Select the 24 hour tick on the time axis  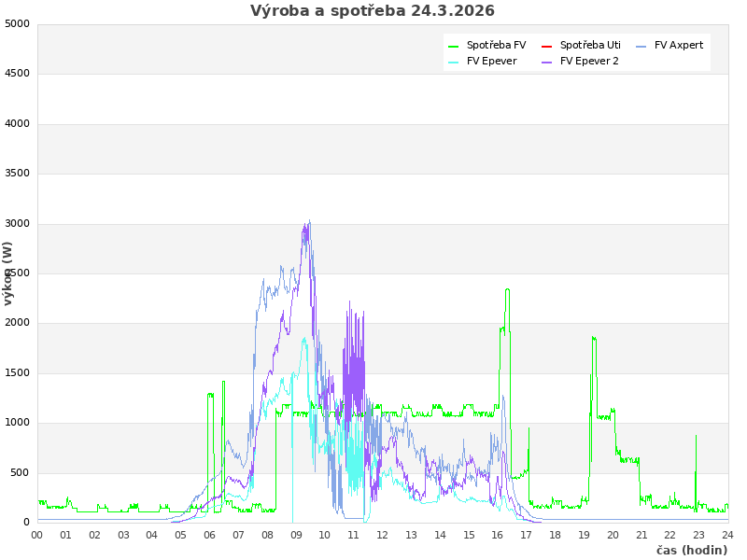(x=727, y=535)
